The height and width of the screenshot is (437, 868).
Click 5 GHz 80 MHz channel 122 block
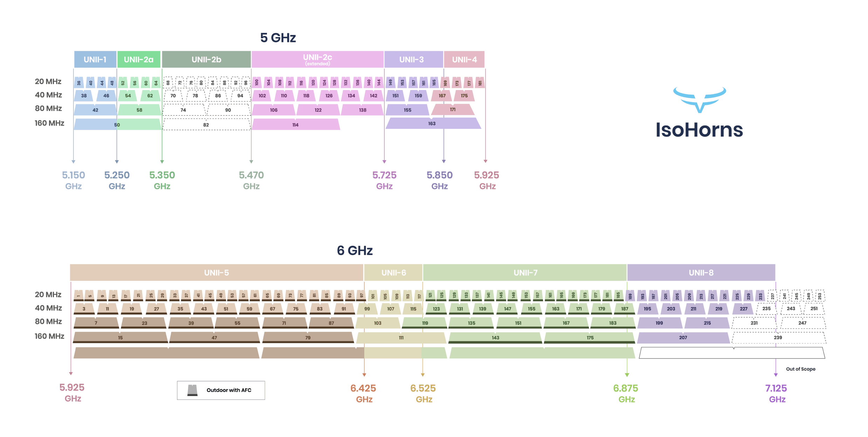click(x=318, y=110)
